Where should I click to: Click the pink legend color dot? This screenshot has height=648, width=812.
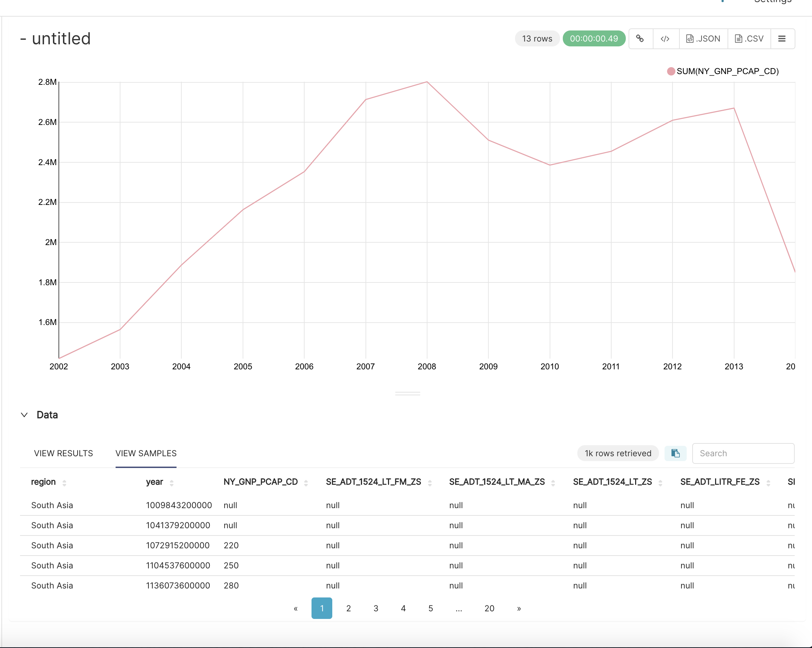(671, 71)
